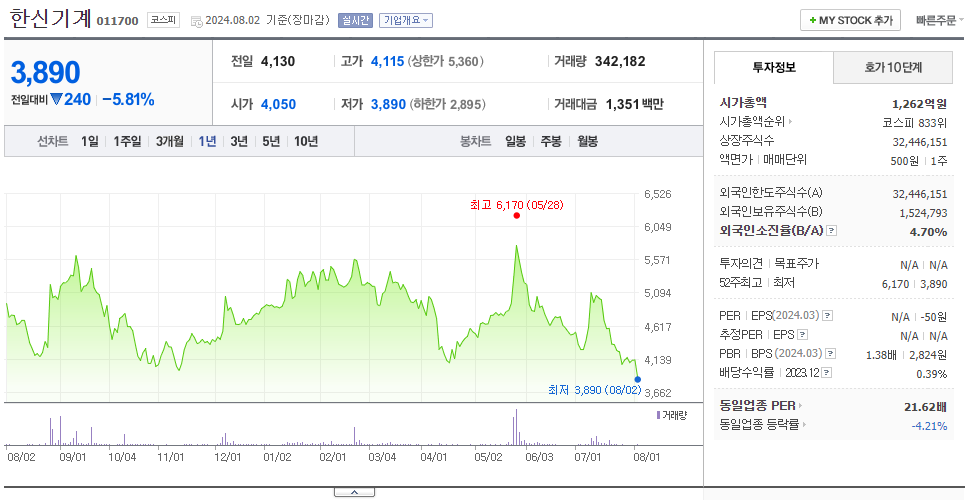Click the stock code 011700

tap(117, 22)
